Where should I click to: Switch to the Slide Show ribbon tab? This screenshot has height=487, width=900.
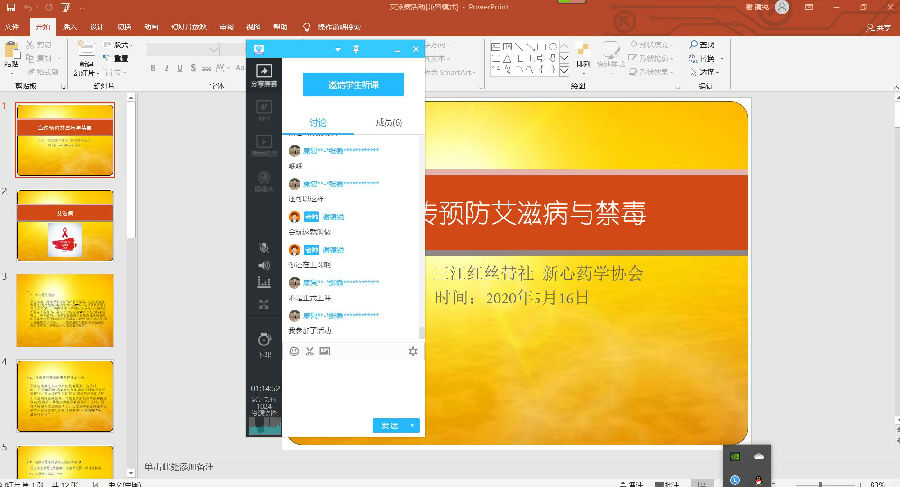point(189,27)
